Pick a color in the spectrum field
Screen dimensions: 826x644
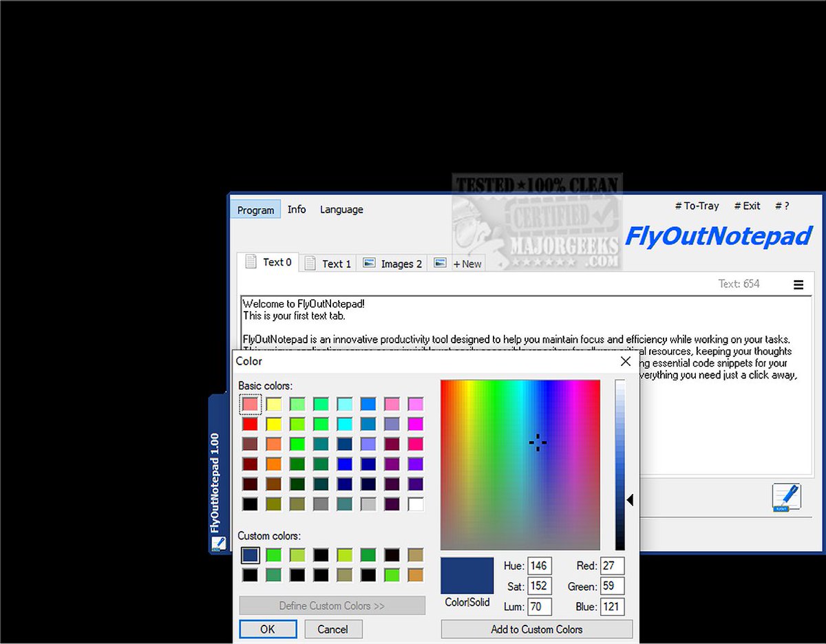520,464
